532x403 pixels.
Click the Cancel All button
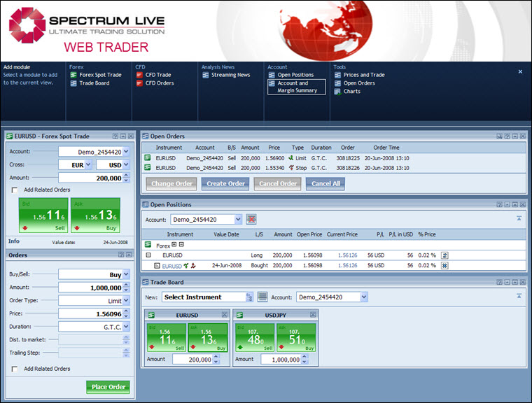click(x=325, y=184)
